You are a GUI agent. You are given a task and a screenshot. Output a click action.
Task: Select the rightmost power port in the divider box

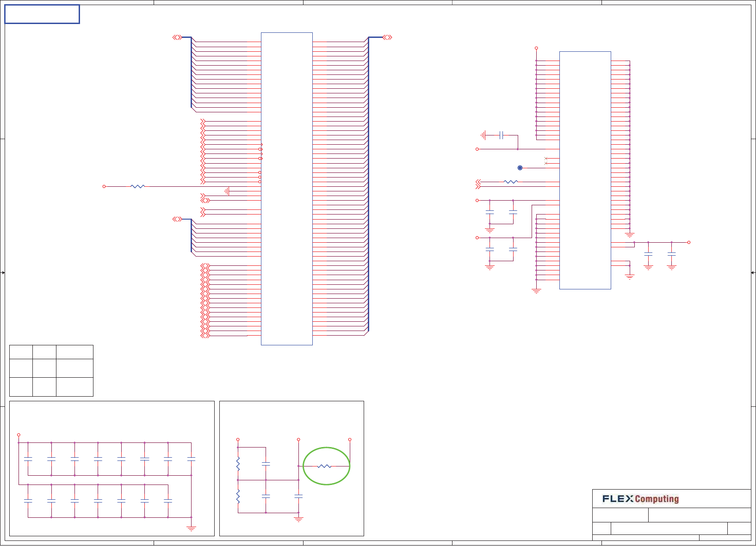tap(350, 439)
